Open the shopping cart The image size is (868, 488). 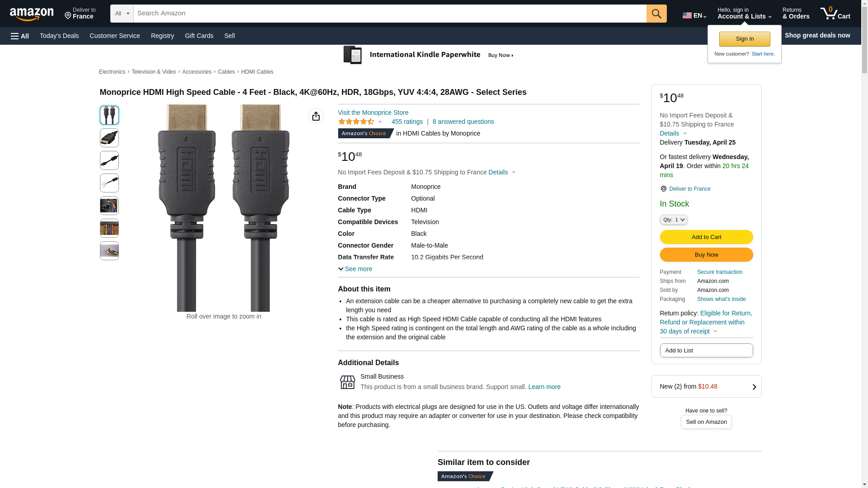835,14
